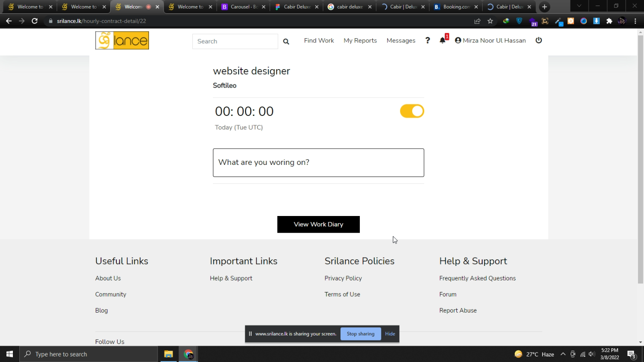Screen dimensions: 644x362
Task: Go to Find Work
Action: [319, 40]
